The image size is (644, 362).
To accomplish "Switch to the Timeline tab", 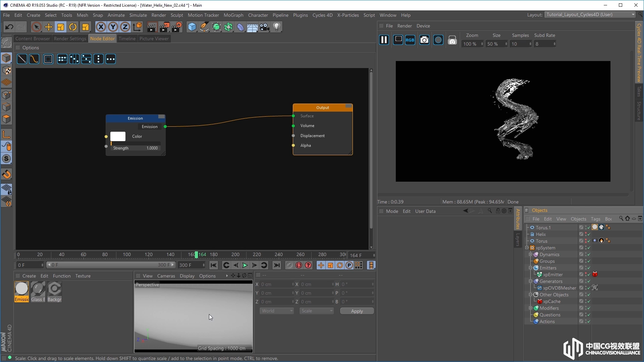I will pos(127,39).
